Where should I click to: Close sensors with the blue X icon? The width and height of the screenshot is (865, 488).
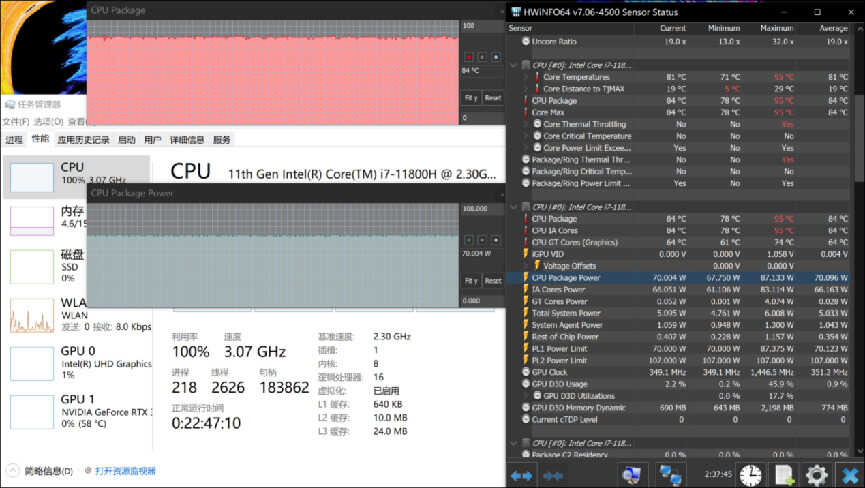850,475
